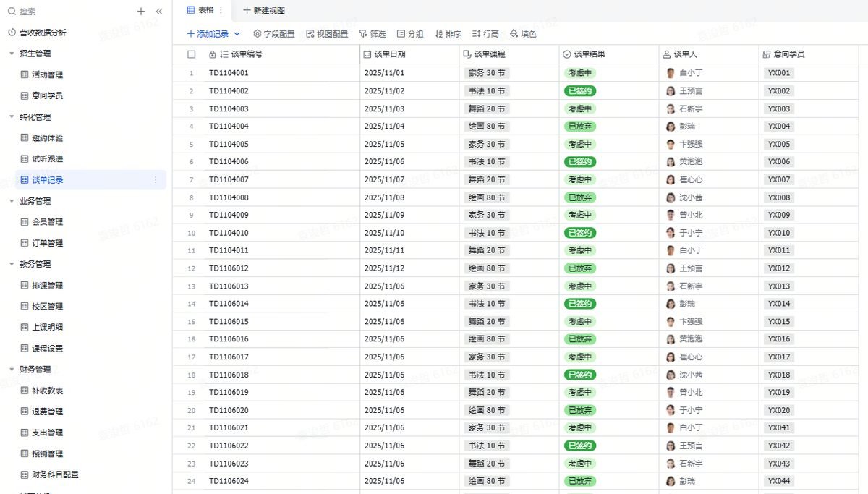Tick the select-all checkbox in header
Image resolution: width=868 pixels, height=494 pixels.
click(192, 54)
